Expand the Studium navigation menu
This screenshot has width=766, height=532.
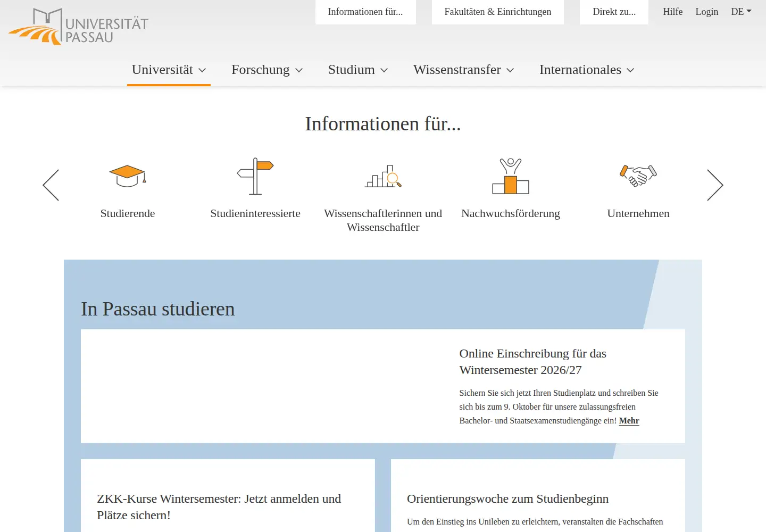[358, 70]
